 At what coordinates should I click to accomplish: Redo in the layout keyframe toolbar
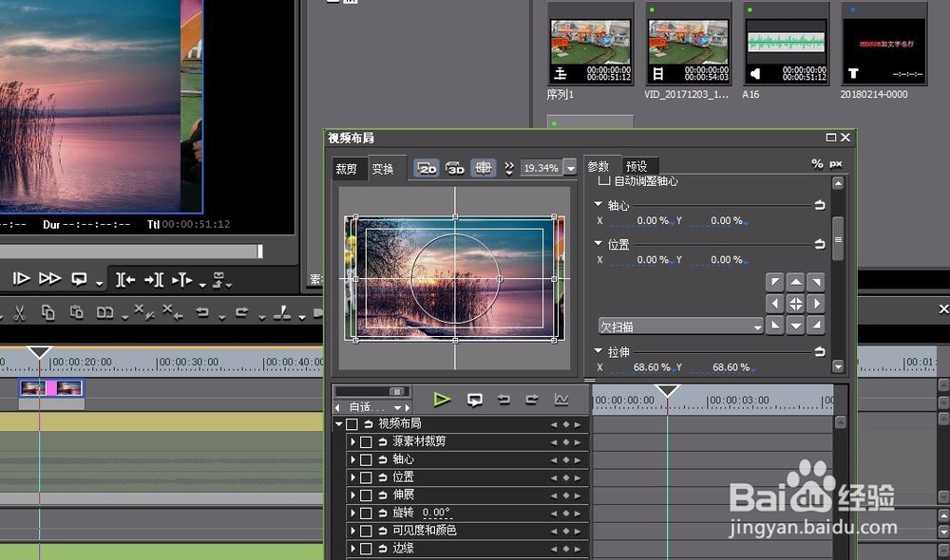(531, 400)
